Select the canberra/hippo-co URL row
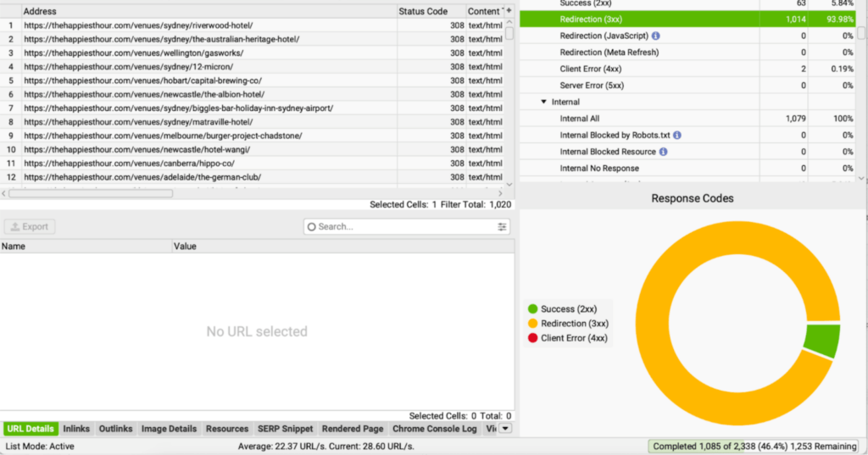 (x=253, y=164)
